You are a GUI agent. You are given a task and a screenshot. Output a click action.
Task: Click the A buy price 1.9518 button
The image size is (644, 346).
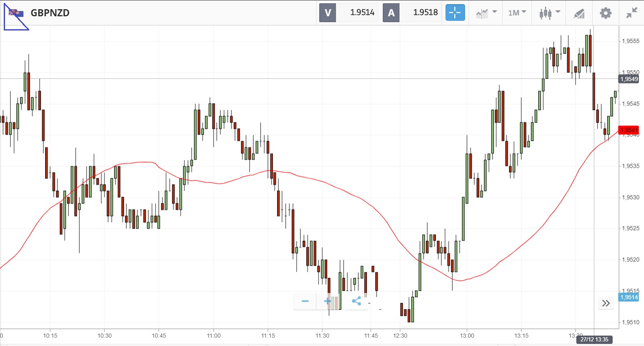(412, 13)
